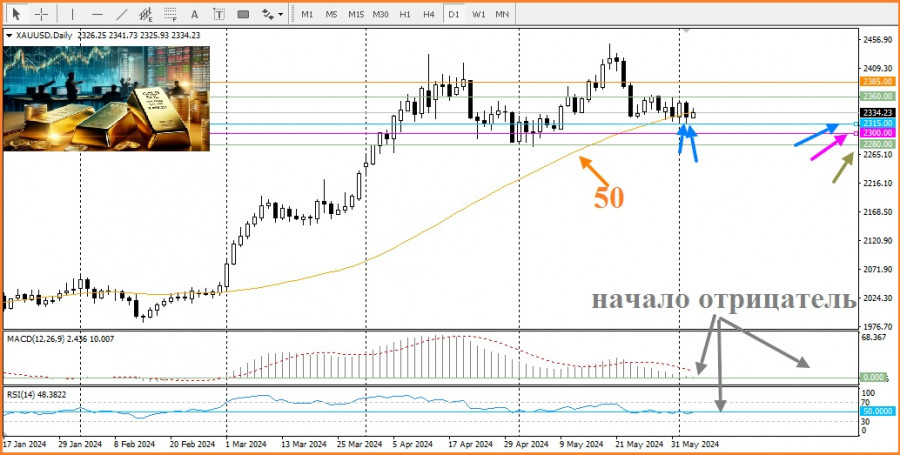Activate the Crosshair tool
900x455 pixels.
pos(42,14)
